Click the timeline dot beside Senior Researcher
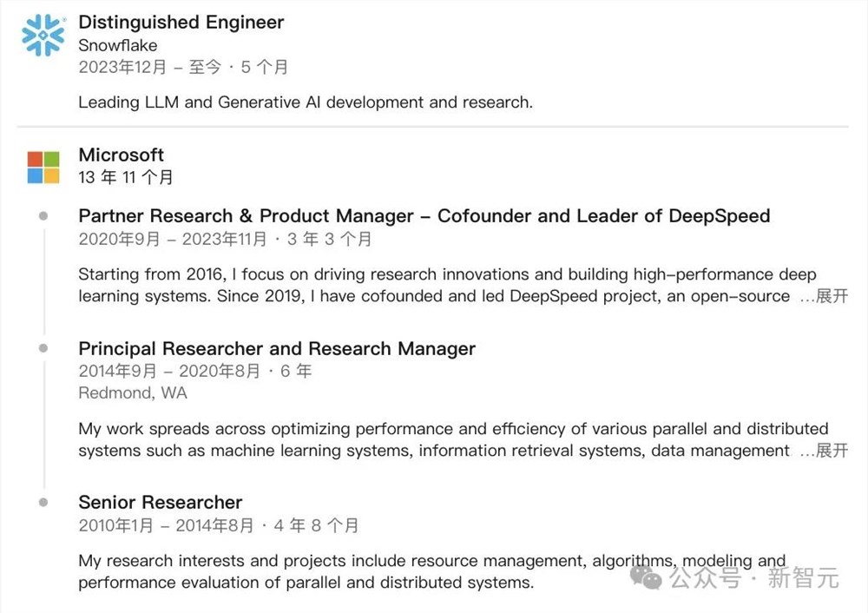Screen dimensions: 868x613 [x=43, y=502]
